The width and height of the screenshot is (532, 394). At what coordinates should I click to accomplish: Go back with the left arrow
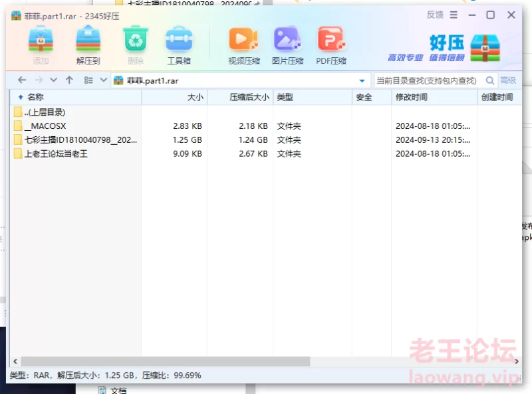pos(22,80)
